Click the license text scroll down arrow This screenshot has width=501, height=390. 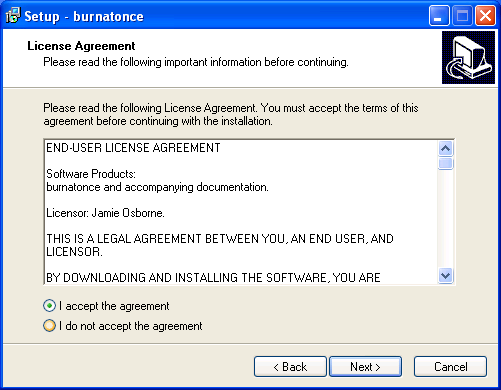446,276
